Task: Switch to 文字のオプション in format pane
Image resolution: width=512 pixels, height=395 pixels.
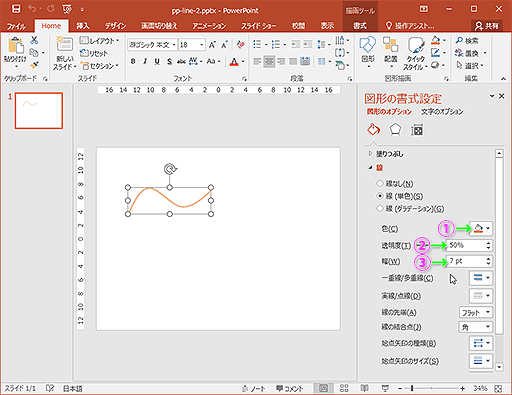Action: (x=442, y=112)
